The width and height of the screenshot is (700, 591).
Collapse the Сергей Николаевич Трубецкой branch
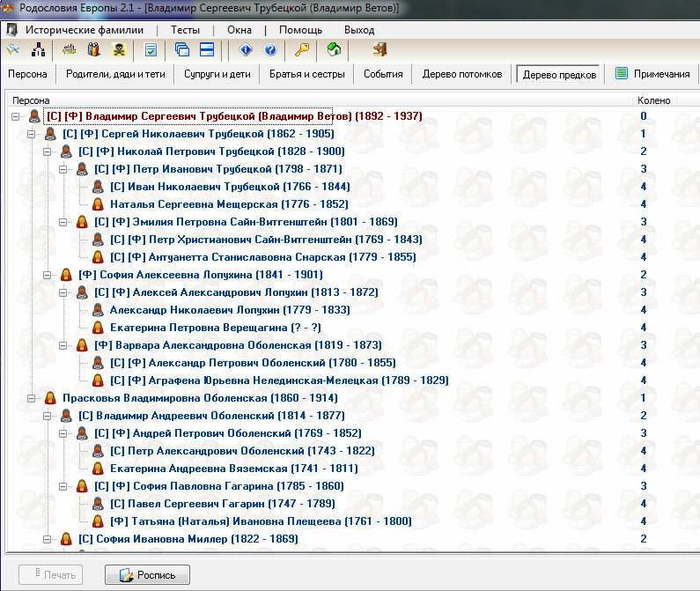31,134
